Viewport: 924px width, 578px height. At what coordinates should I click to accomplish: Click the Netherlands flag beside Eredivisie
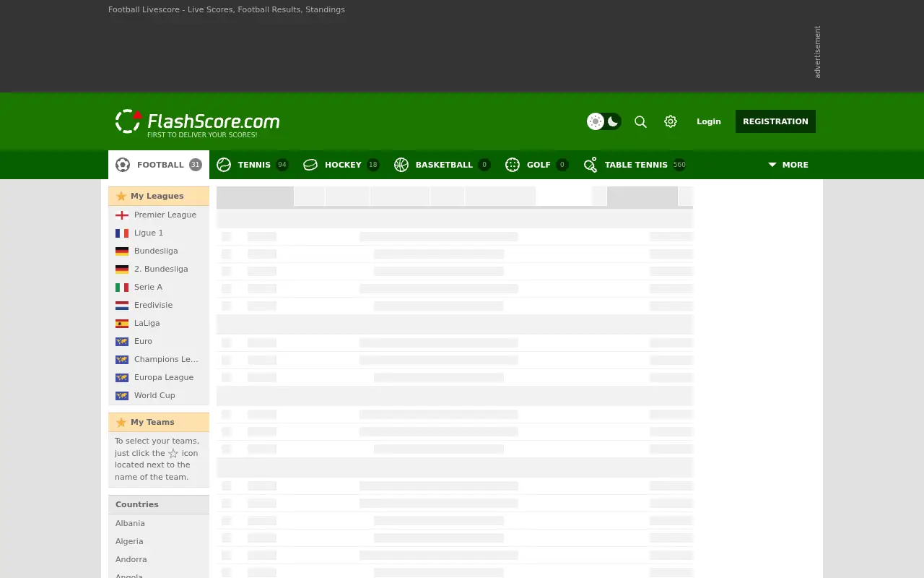click(x=122, y=305)
